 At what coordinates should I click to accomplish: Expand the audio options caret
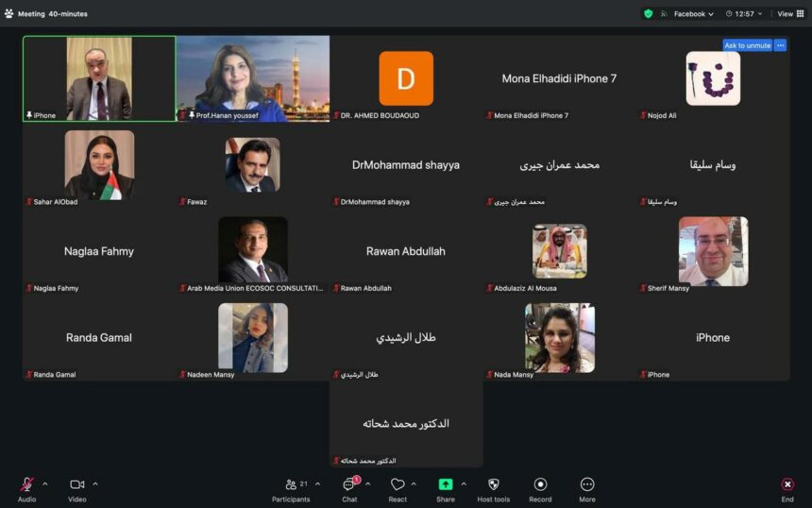coord(45,484)
